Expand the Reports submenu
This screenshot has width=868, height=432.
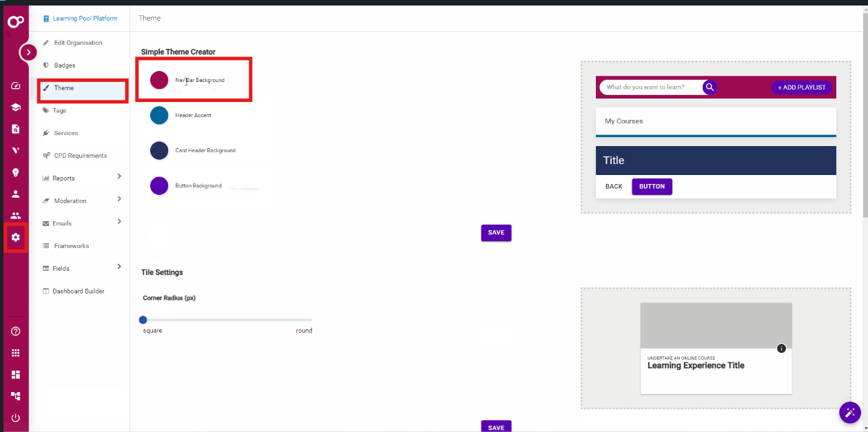click(x=119, y=177)
